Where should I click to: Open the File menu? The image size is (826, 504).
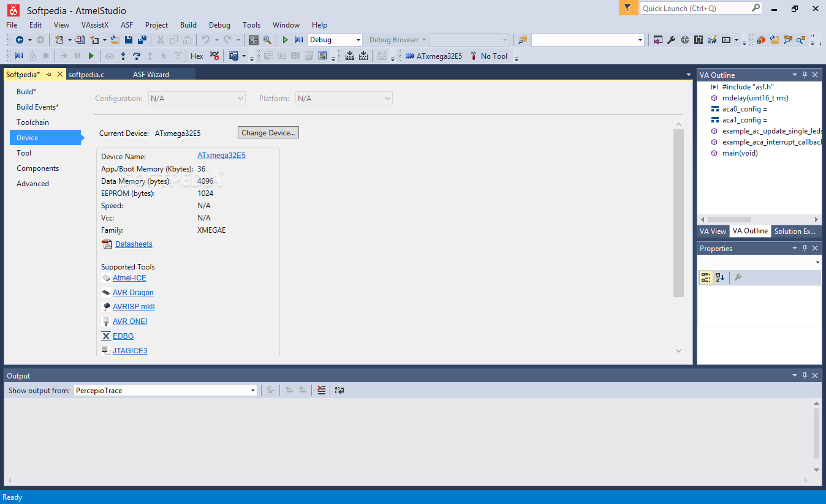coord(12,25)
